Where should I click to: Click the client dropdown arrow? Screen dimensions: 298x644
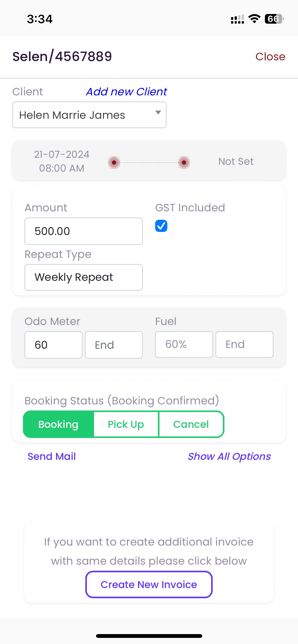[x=158, y=112]
